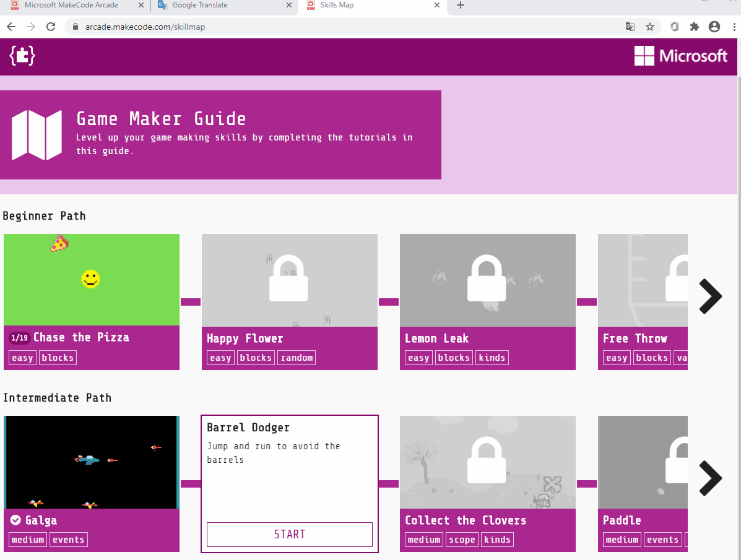Select the Chase the Pizza tutorial card
Screen dimensions: 741x560
(92, 280)
